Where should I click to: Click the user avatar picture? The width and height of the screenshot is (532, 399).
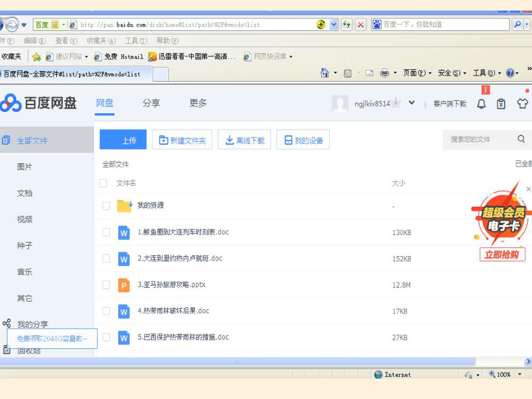click(340, 103)
